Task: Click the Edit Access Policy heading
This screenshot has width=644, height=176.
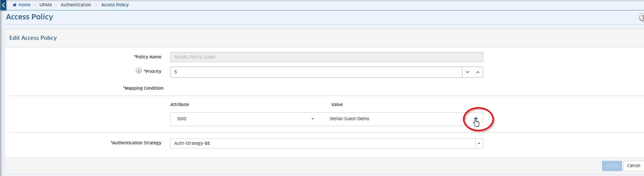Action: coord(33,38)
